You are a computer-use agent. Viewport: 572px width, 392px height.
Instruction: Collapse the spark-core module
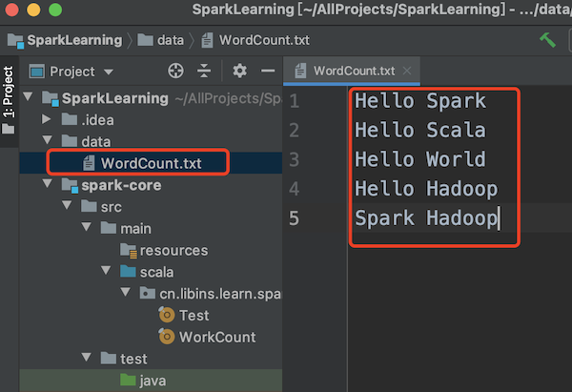pyautogui.click(x=47, y=185)
